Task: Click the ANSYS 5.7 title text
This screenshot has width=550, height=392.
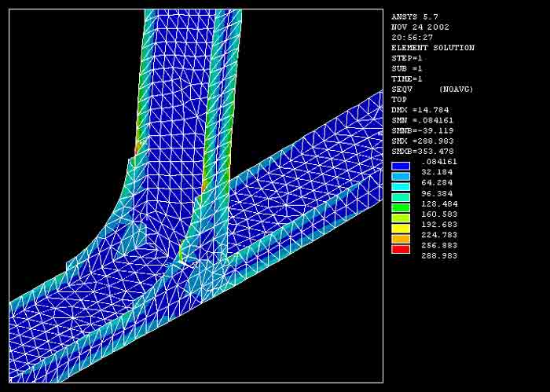Action: click(414, 16)
